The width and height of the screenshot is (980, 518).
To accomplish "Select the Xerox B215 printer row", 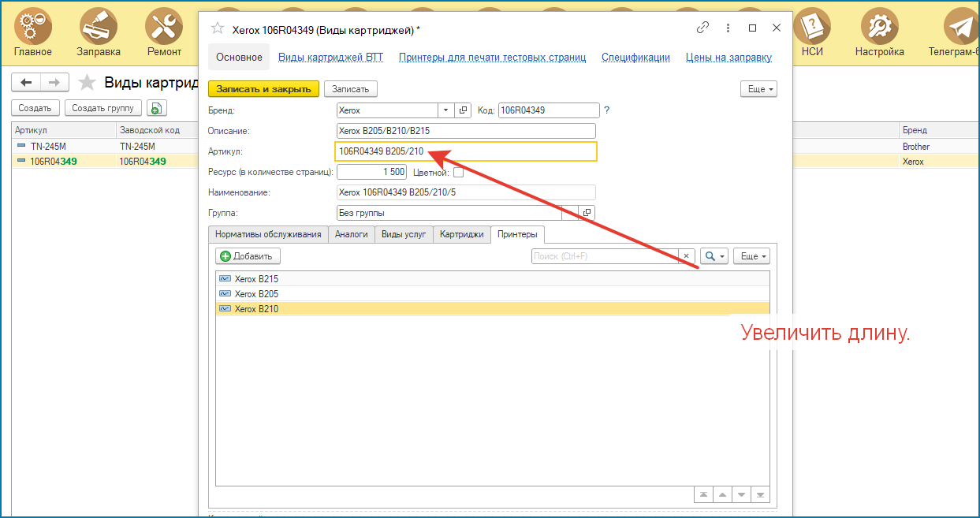I will [493, 279].
